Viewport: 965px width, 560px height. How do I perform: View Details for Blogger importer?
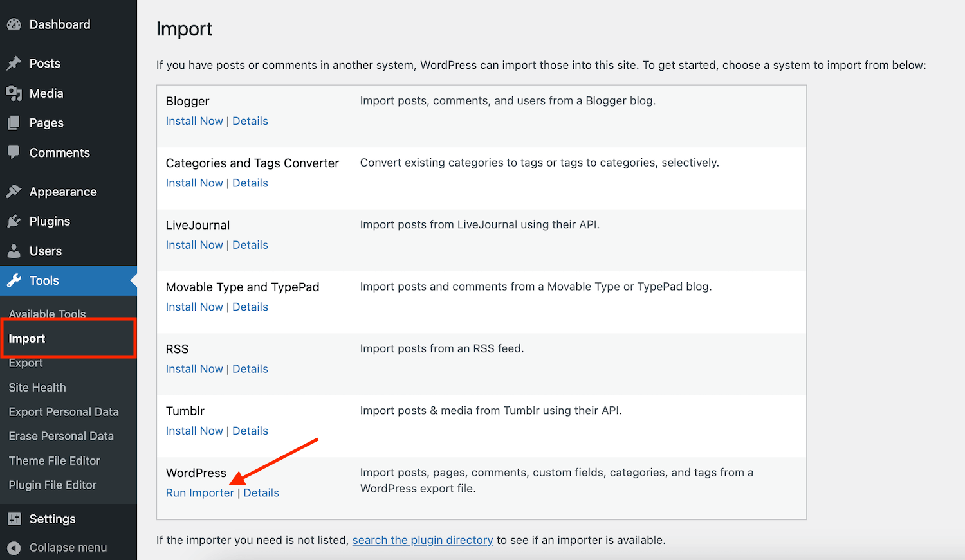click(250, 121)
